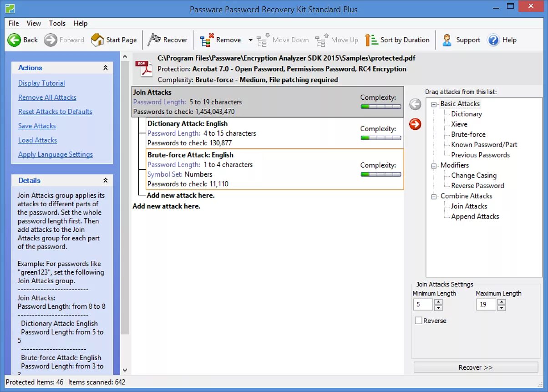
Task: Click Join Attacks complexity bar
Action: tap(381, 107)
